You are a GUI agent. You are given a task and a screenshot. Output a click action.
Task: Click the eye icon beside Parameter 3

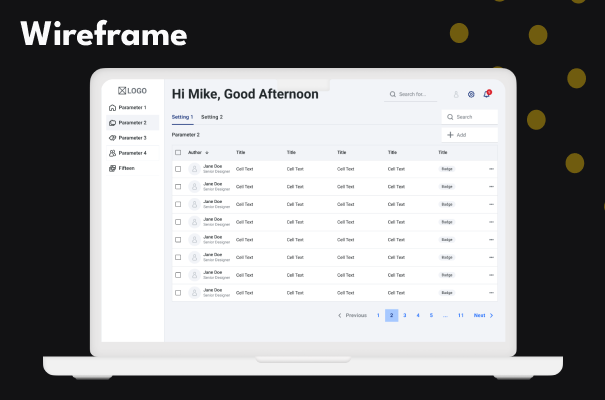coord(112,138)
